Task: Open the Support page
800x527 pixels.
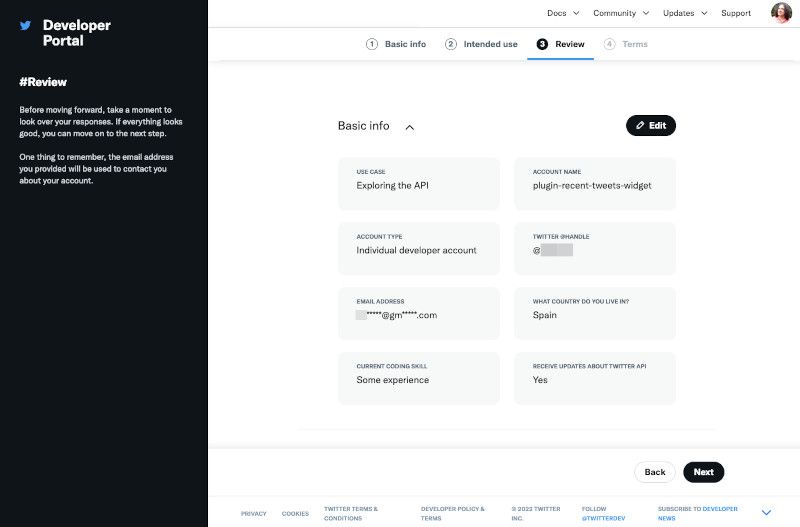Action: click(x=736, y=13)
